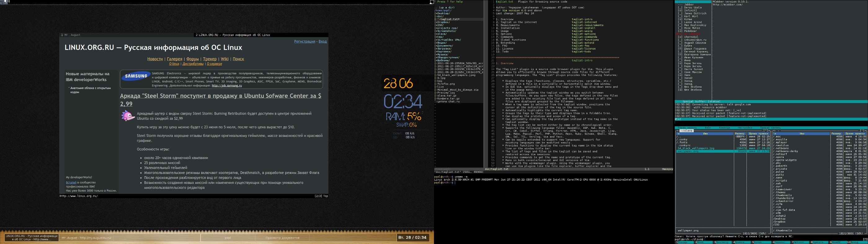This screenshot has height=244, width=868.
Task: Select firefox.png in the Vim file tree
Action: pyautogui.click(x=445, y=84)
